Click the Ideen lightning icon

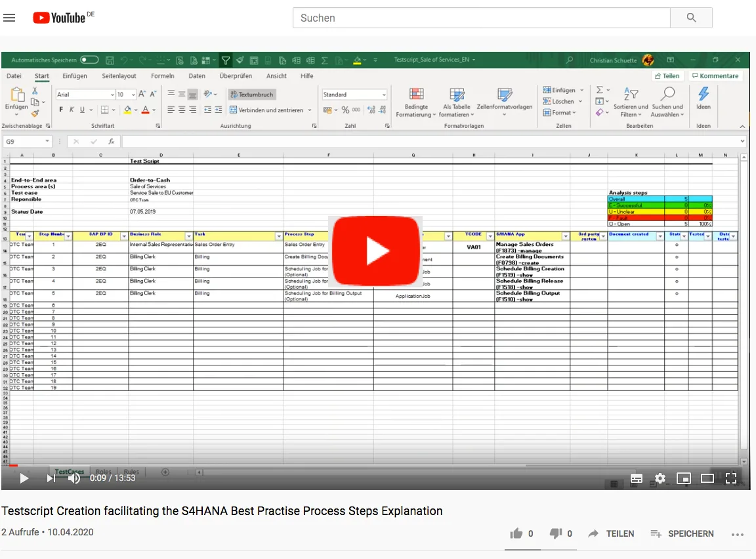[x=703, y=98]
